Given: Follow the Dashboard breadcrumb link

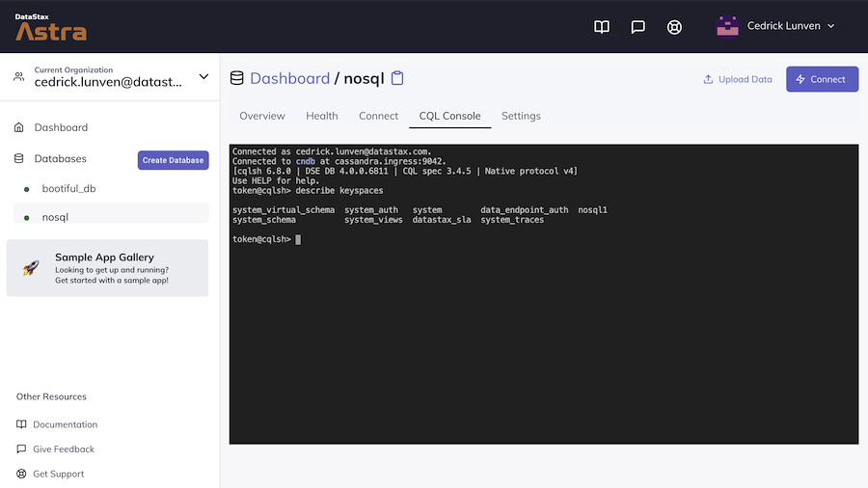Looking at the screenshot, I should click(x=289, y=78).
